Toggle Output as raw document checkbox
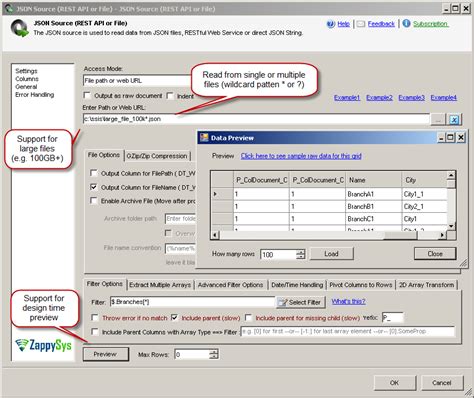The image size is (474, 398). (x=87, y=96)
